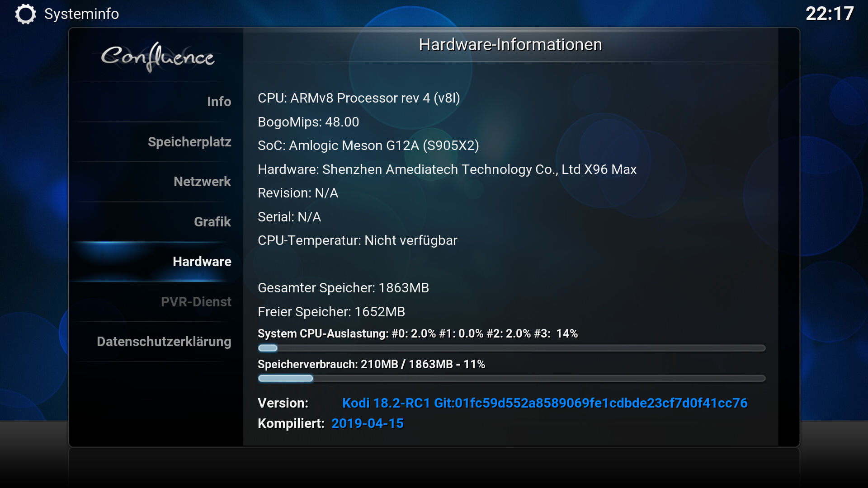Screen dimensions: 868x488
Task: Click the compile date 2019-04-15
Action: (x=368, y=423)
